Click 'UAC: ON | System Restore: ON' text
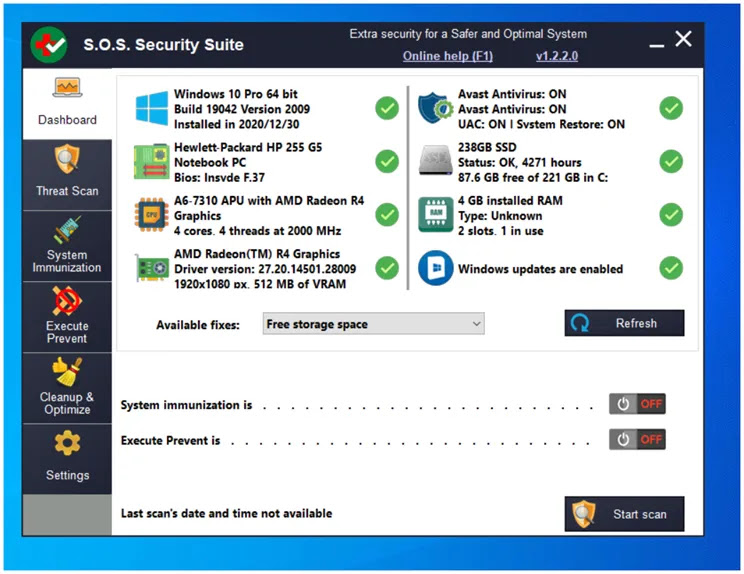The height and width of the screenshot is (574, 744). pyautogui.click(x=541, y=124)
